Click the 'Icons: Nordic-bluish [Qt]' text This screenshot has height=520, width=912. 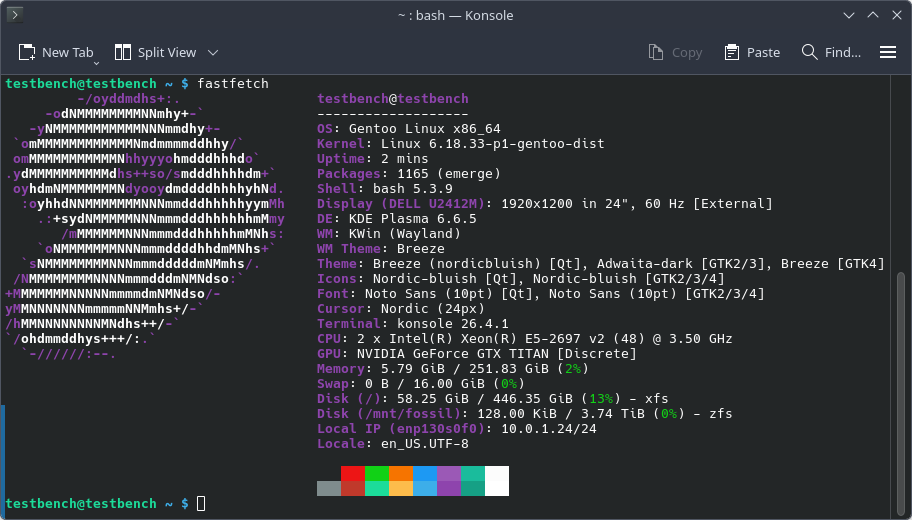point(421,279)
